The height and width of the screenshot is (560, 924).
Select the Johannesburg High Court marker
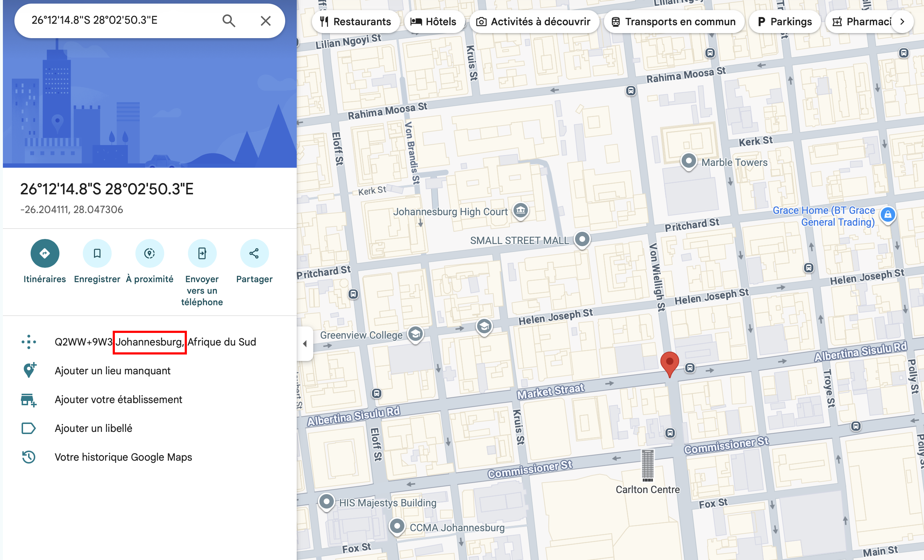(520, 211)
